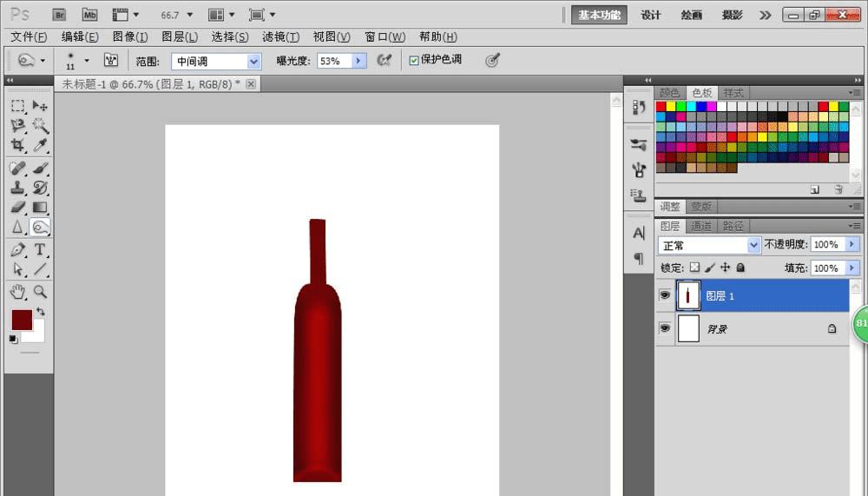Activate the Zoom magnifier tool
The height and width of the screenshot is (496, 868).
(x=40, y=292)
